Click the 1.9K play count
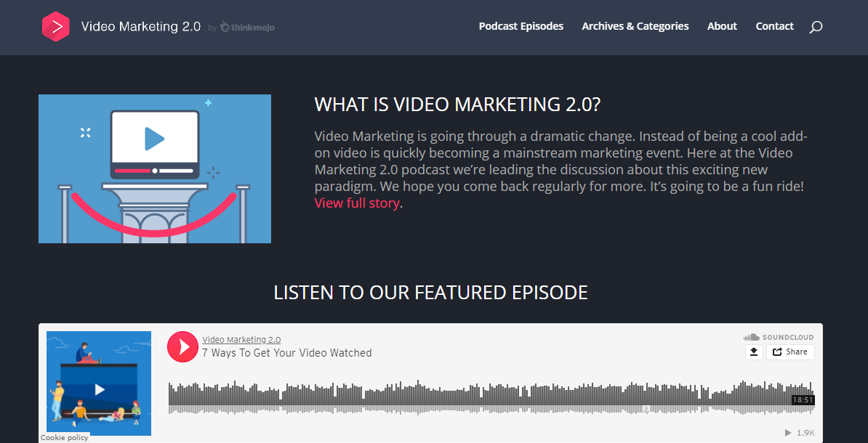 click(x=800, y=433)
